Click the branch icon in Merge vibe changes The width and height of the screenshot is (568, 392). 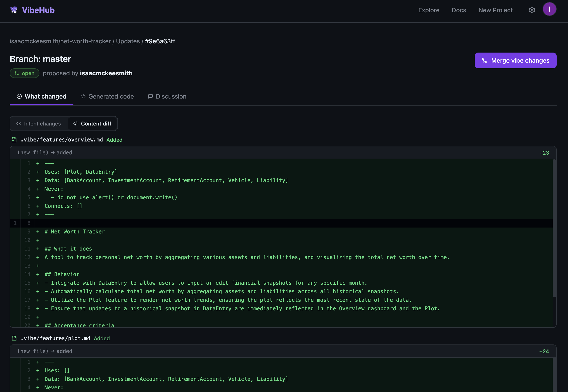(x=485, y=60)
